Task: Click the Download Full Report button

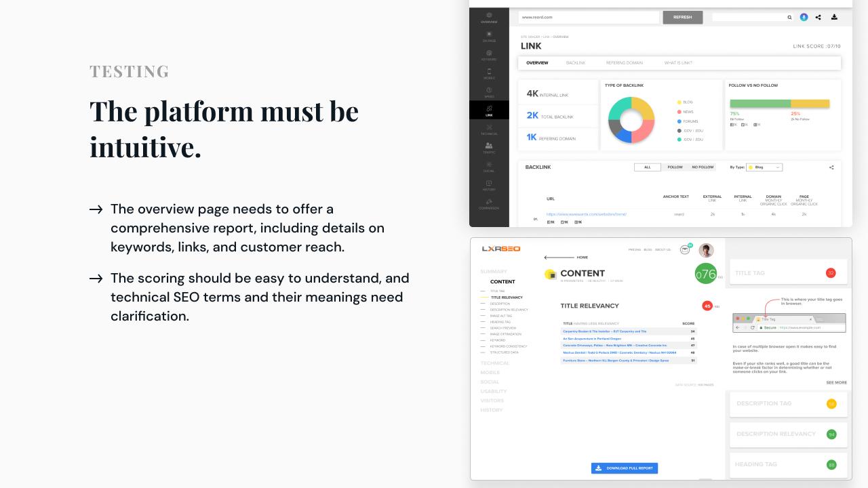Action: click(x=625, y=468)
